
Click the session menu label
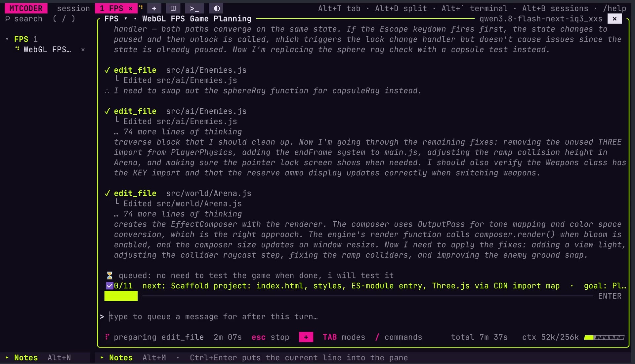[x=73, y=8]
